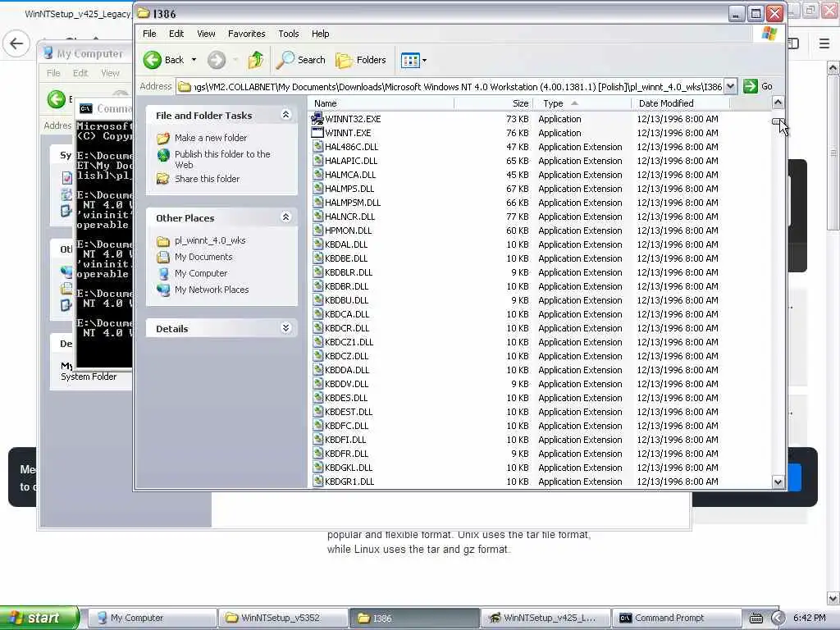Click the KBDDA.DLL file name

pyautogui.click(x=347, y=370)
